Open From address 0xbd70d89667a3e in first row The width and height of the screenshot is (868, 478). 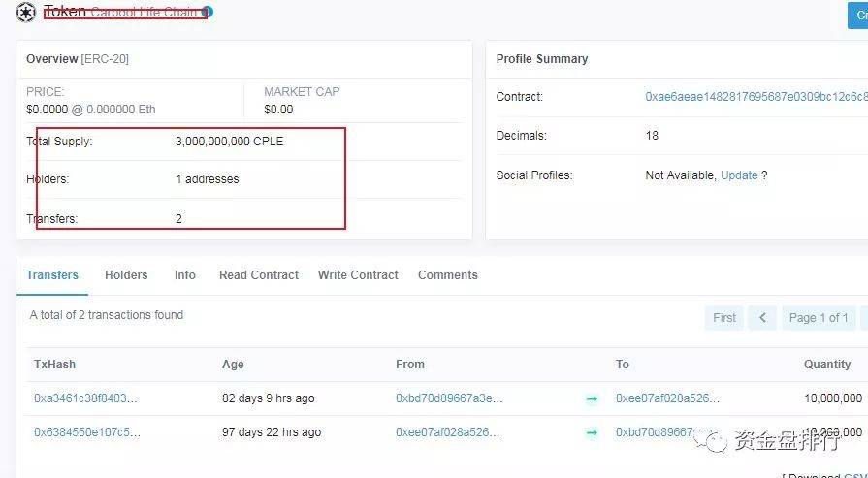tap(449, 398)
